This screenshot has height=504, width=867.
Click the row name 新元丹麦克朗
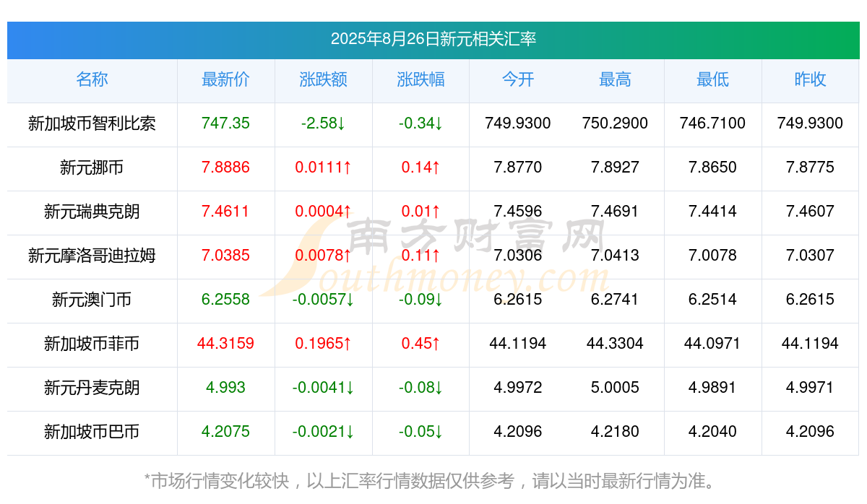point(92,388)
